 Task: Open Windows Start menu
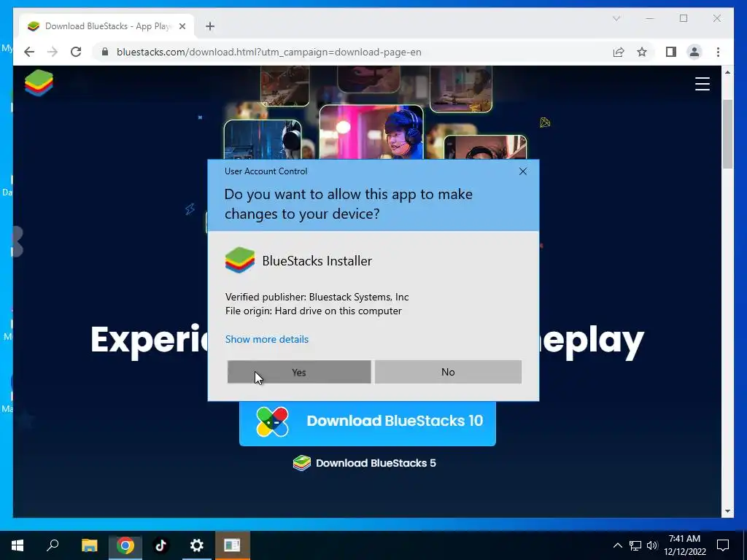18,545
